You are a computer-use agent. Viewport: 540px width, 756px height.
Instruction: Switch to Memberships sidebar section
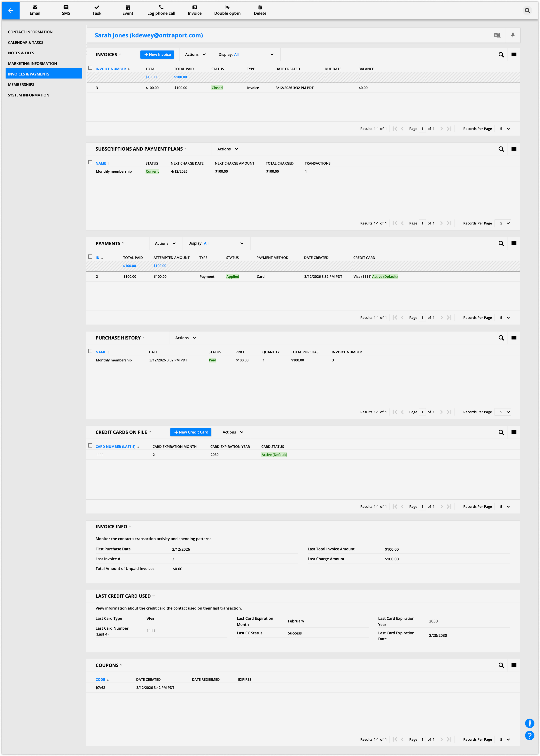coord(21,84)
